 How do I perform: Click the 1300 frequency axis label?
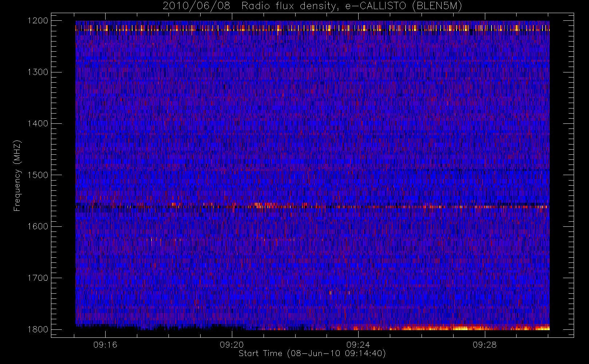(x=38, y=72)
